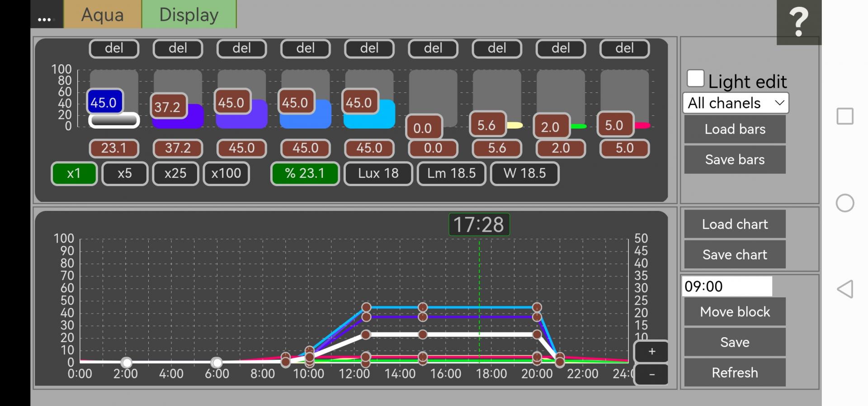Viewport: 868px width, 406px height.
Task: Click the Load bars button
Action: pos(735,129)
